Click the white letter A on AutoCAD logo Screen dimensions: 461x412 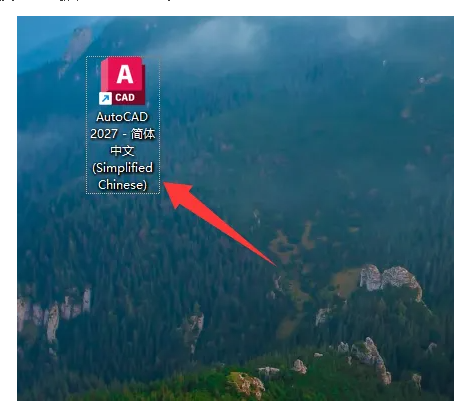pos(125,75)
